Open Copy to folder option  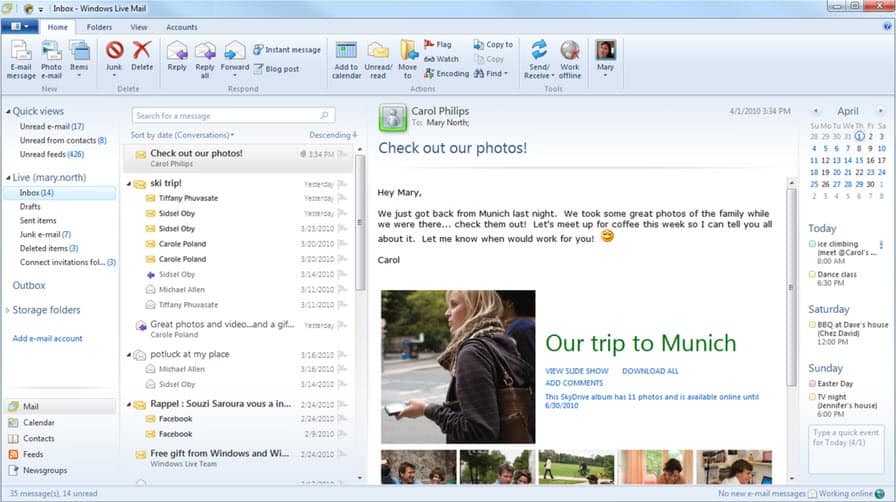tap(493, 44)
